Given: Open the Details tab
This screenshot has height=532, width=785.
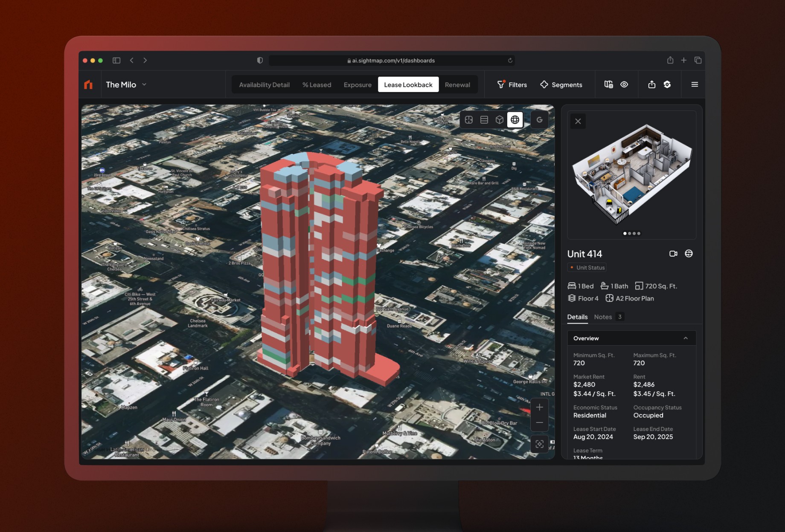Looking at the screenshot, I should (577, 317).
